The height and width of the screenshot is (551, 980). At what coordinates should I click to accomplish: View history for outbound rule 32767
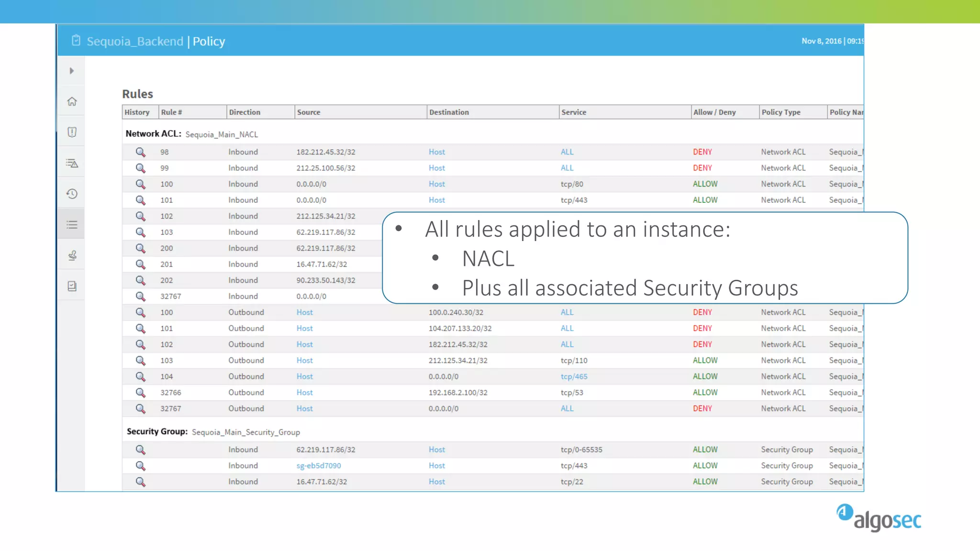tap(140, 408)
